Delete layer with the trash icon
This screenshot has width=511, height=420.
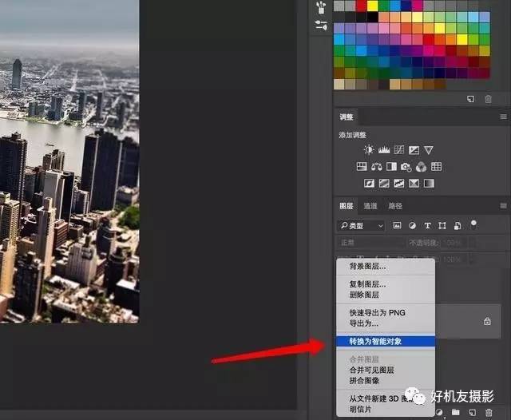pos(489,413)
